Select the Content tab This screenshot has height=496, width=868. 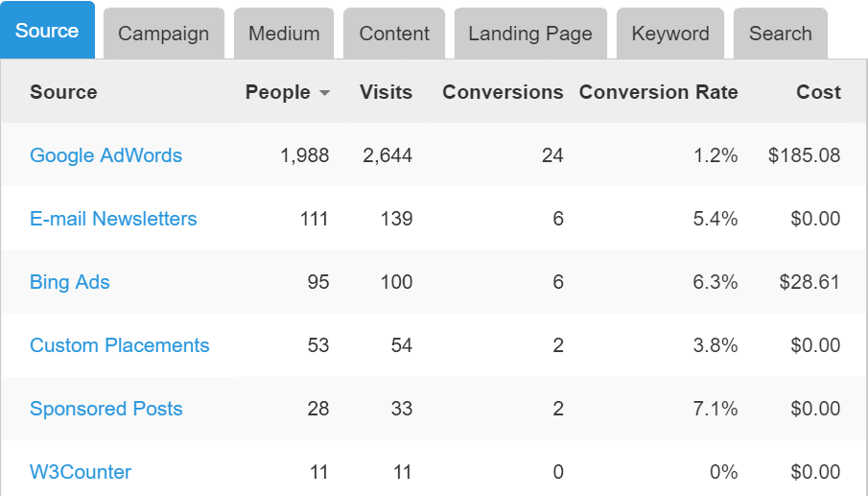click(x=394, y=34)
